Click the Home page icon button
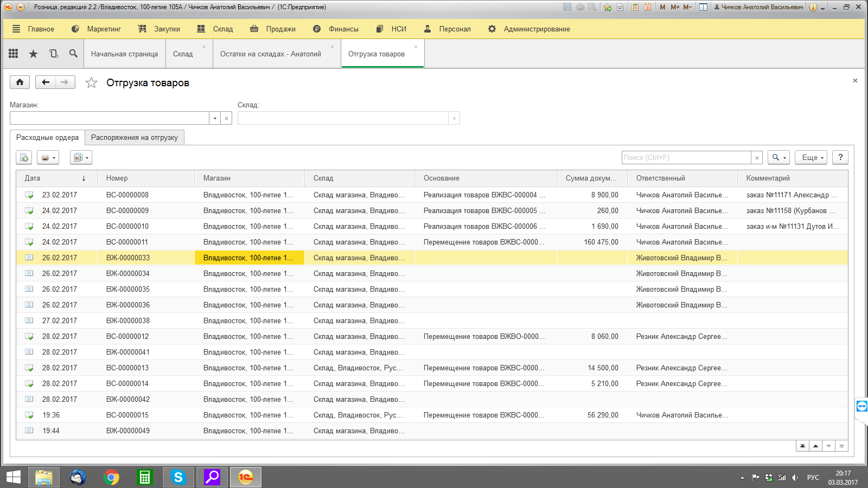 click(x=20, y=82)
